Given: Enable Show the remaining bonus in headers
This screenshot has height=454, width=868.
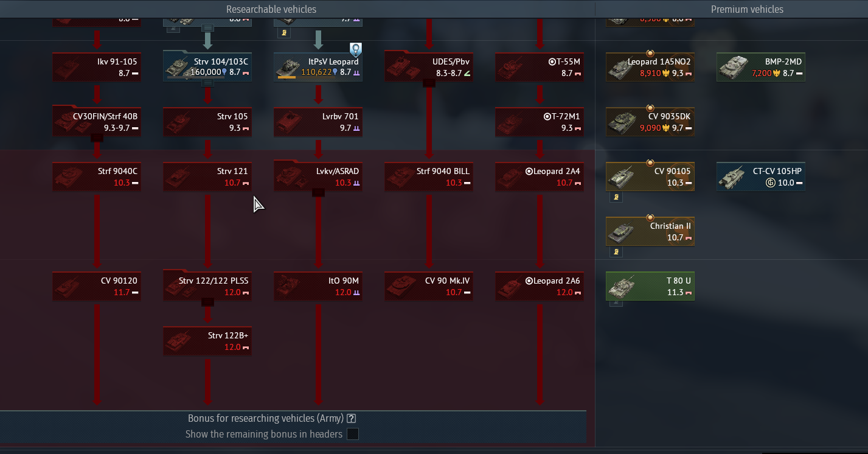Looking at the screenshot, I should click(x=352, y=434).
